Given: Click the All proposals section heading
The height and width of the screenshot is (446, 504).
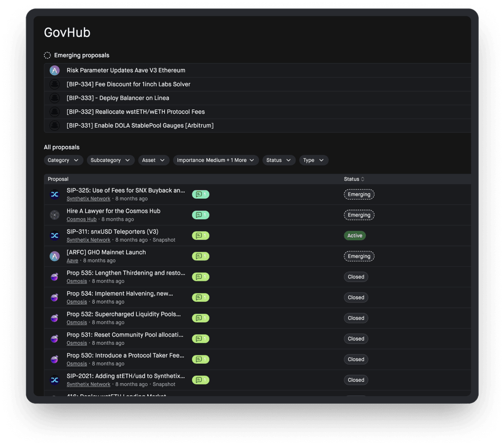Looking at the screenshot, I should (x=62, y=147).
